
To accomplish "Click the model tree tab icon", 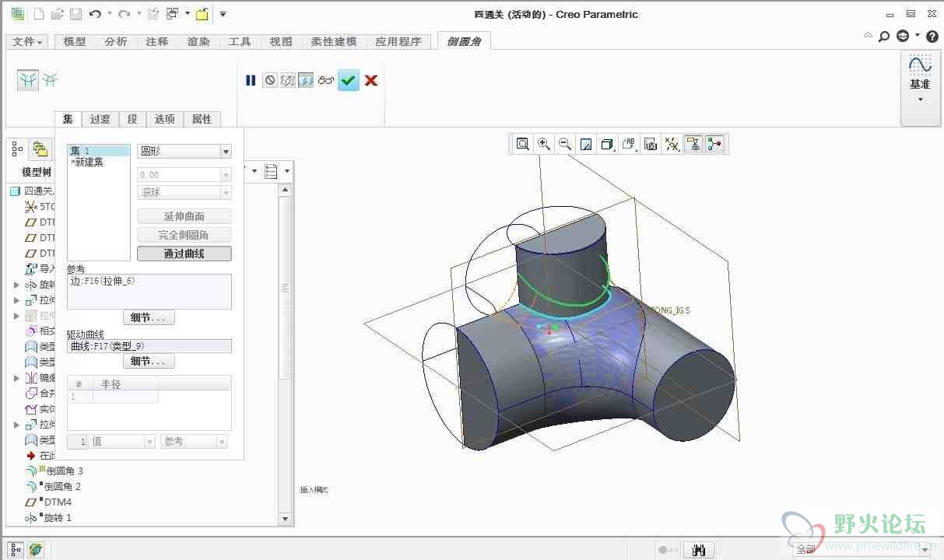I will [18, 149].
